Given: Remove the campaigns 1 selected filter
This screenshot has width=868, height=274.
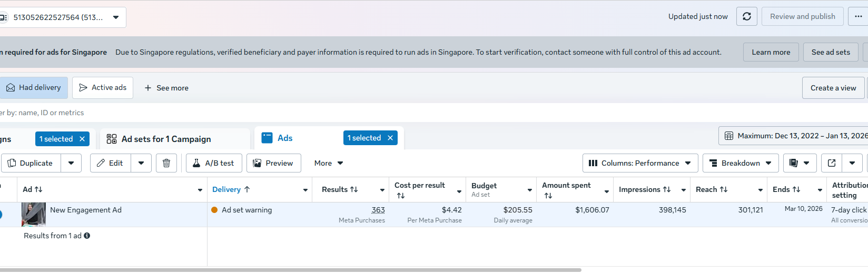Looking at the screenshot, I should 82,139.
